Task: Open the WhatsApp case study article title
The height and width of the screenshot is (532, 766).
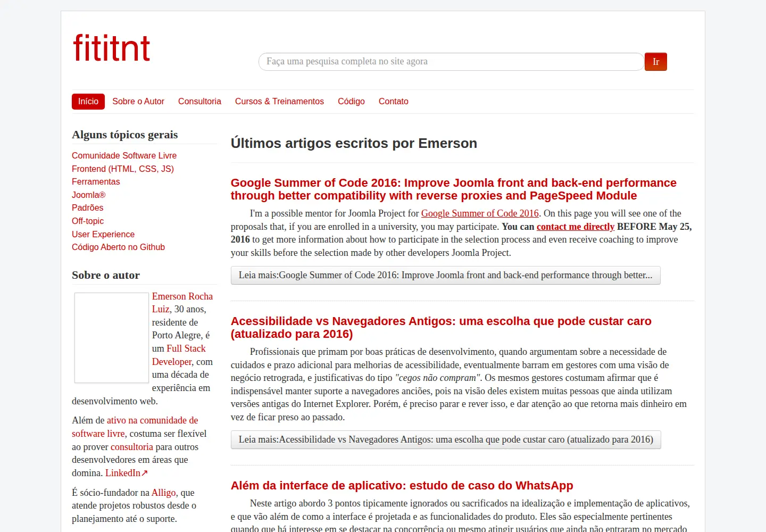Action: [x=402, y=486]
